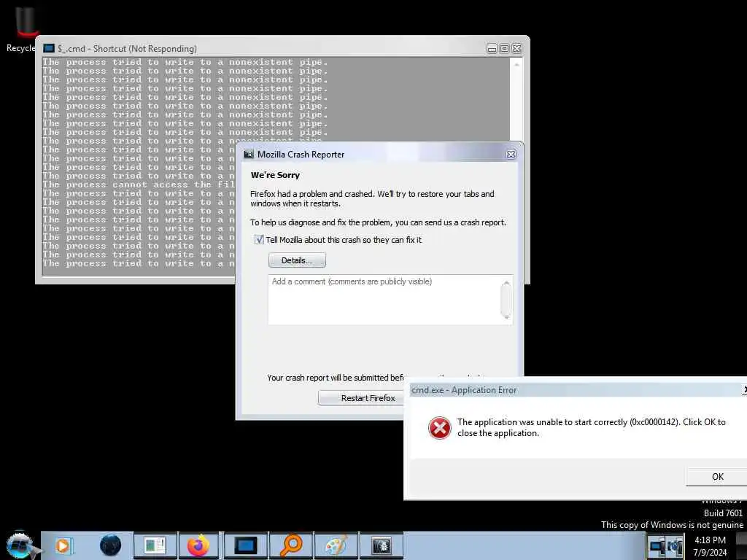
Task: Open the document window taskbar button
Action: point(155,545)
